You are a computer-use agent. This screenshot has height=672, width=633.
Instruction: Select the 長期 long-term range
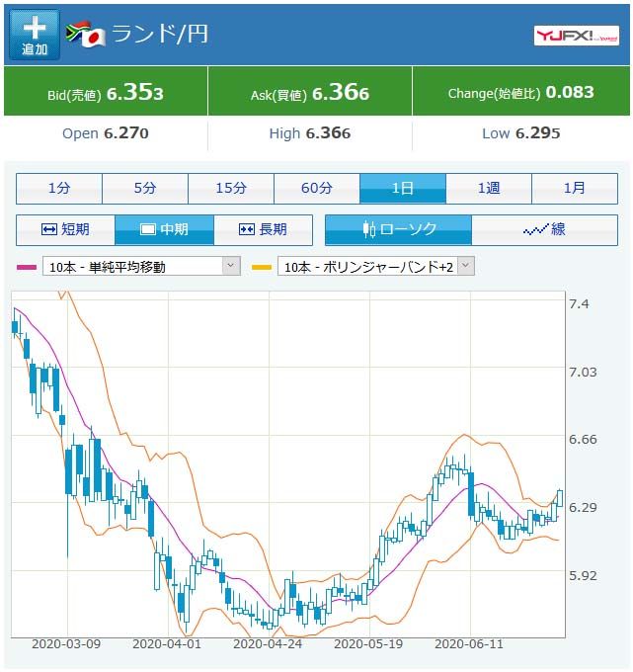pos(263,229)
